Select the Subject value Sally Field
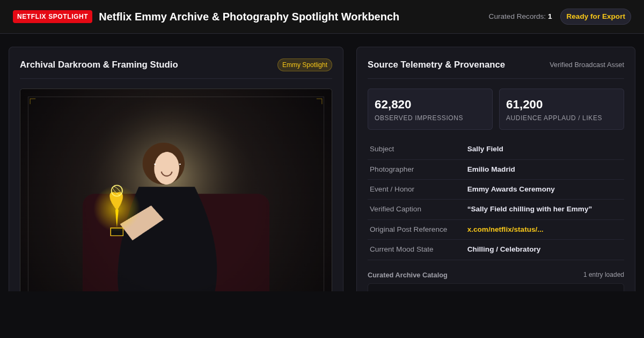Screen dimensions: 644x338 485,149
